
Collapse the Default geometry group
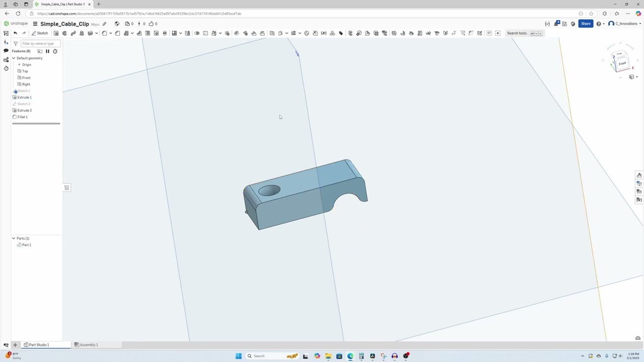click(x=14, y=58)
